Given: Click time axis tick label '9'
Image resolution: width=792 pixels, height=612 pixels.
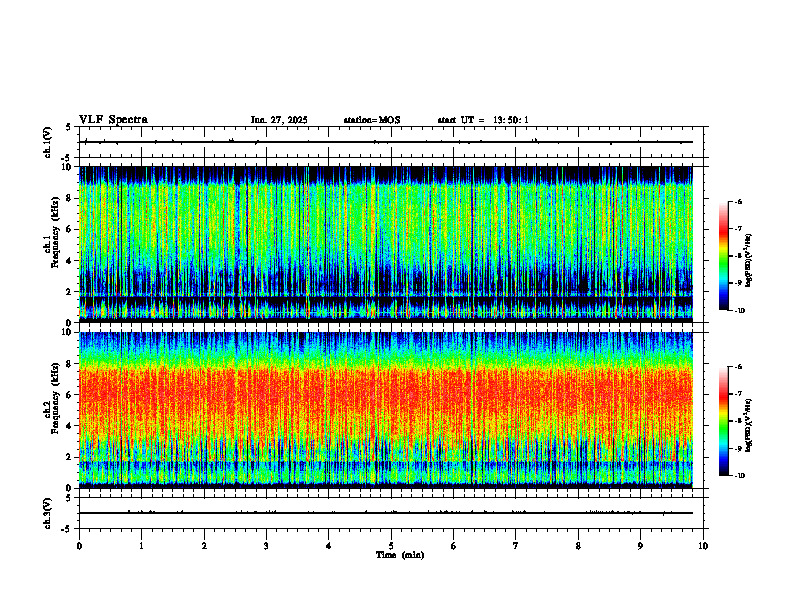Looking at the screenshot, I should 640,546.
